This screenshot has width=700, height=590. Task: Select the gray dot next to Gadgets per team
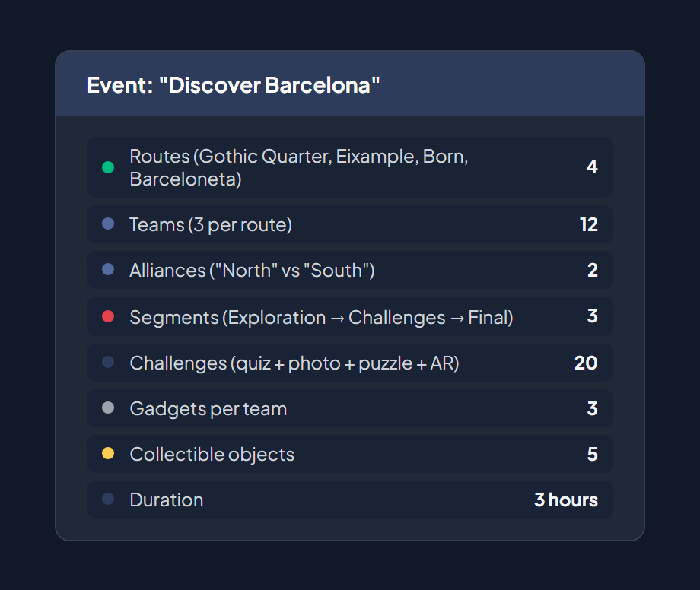coord(107,408)
